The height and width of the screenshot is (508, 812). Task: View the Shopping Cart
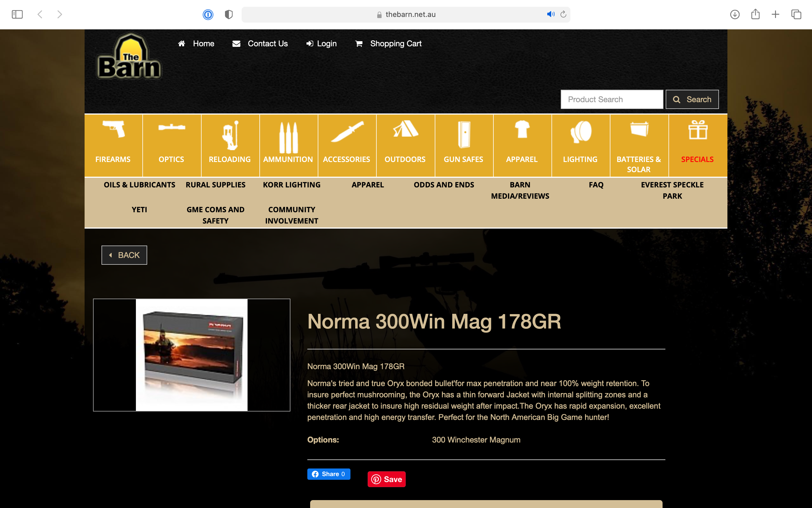[389, 44]
